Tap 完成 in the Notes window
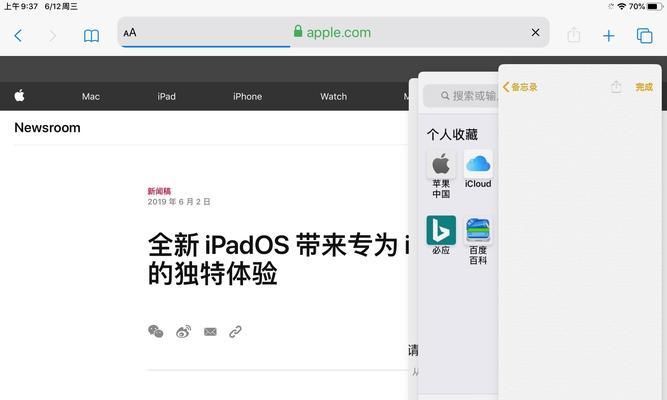 (644, 87)
